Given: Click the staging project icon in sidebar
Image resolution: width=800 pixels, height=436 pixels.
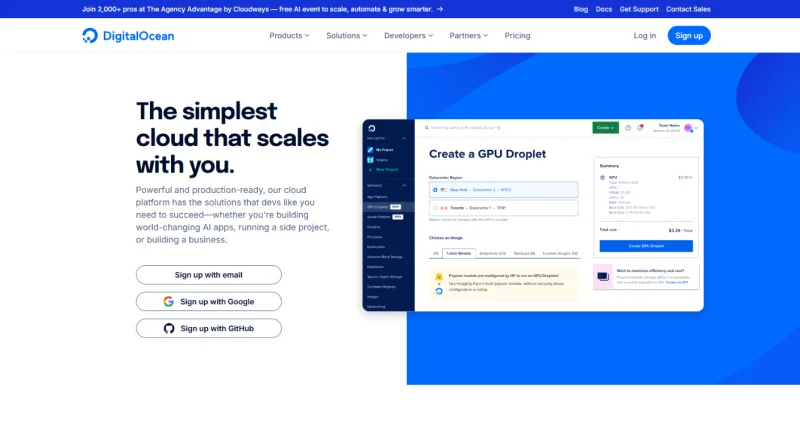Looking at the screenshot, I should pos(370,160).
